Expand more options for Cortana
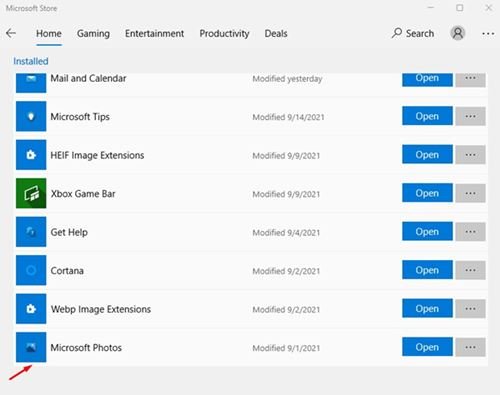This screenshot has height=395, width=500. (470, 270)
